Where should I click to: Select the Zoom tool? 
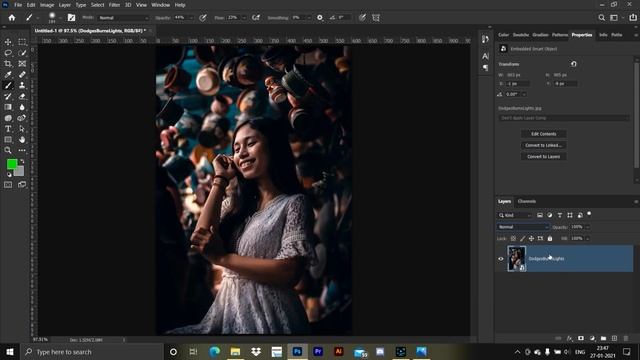click(x=8, y=150)
